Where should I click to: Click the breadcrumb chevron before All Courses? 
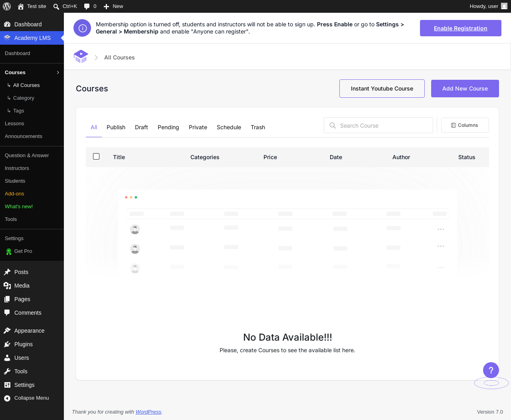(x=96, y=57)
